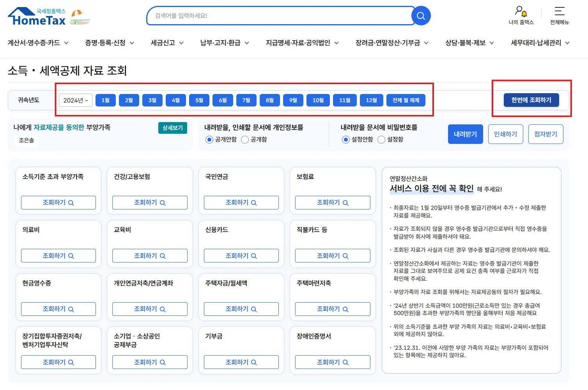This screenshot has width=588, height=390.
Task: Expand 장려금·연말정산·기부금 menu
Action: 392,43
